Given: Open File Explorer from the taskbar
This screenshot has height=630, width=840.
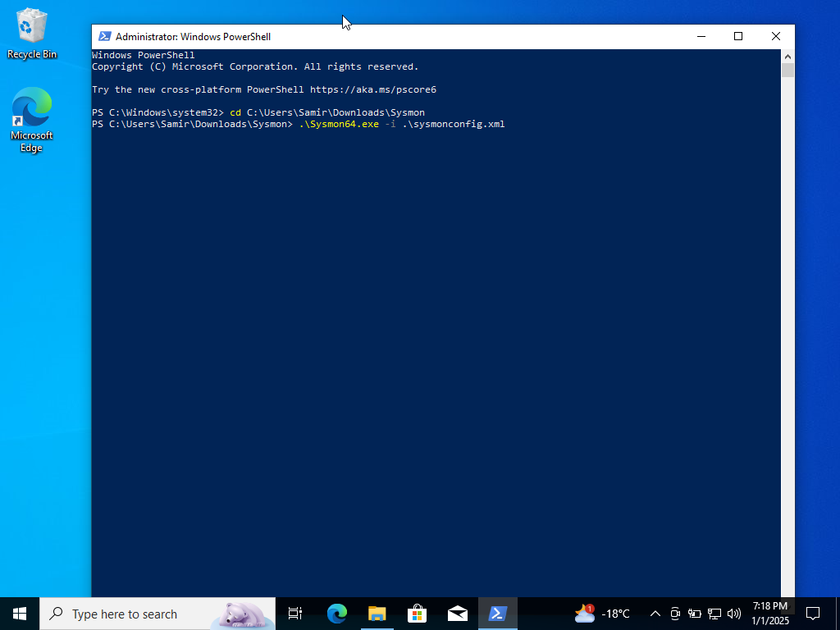Looking at the screenshot, I should (377, 613).
